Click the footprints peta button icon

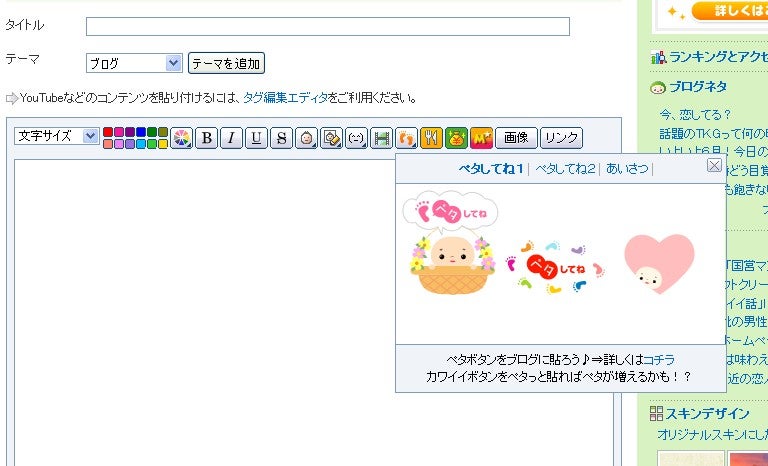click(407, 138)
